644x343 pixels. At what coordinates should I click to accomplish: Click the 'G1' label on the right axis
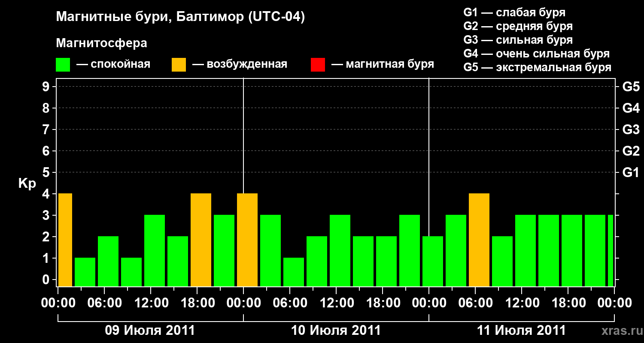[631, 172]
